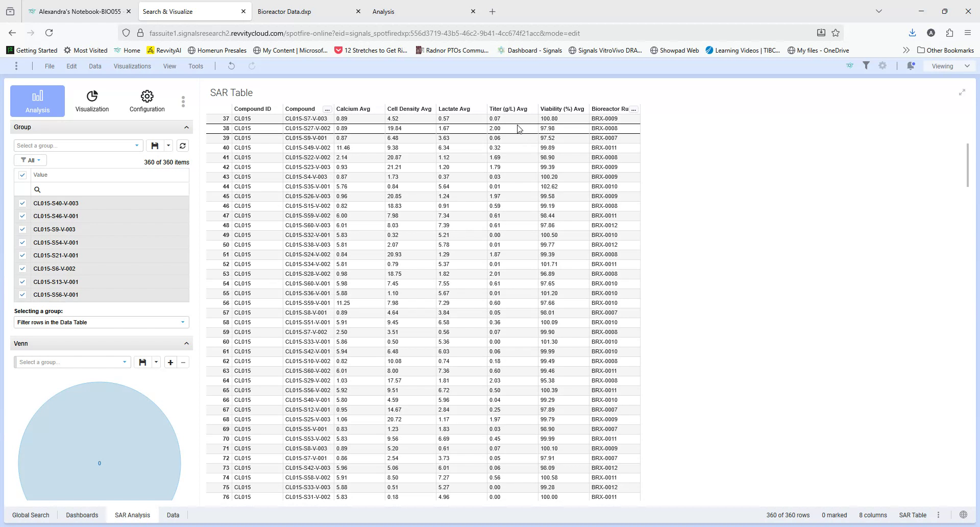Viewport: 980px width, 527px height.
Task: Open the Global Search page
Action: click(x=31, y=515)
